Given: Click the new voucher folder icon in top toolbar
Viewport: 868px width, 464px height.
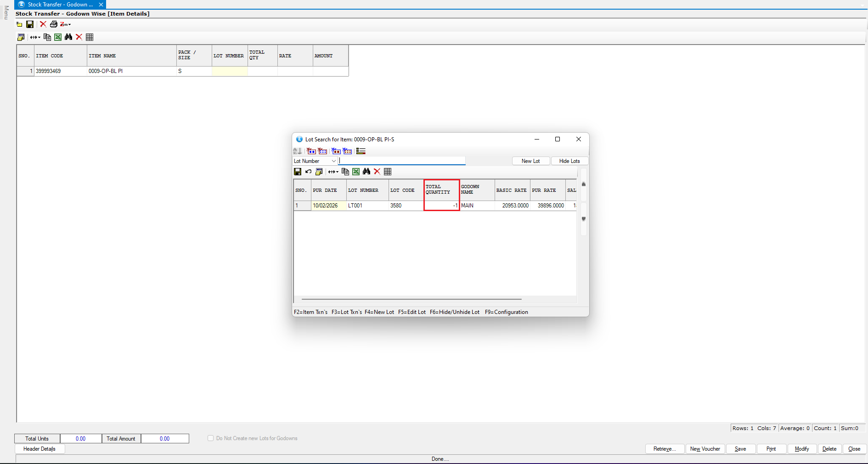Looking at the screenshot, I should 19,24.
